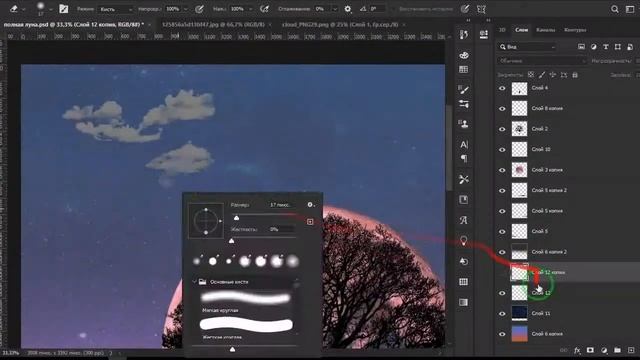Open the History panel icon

[x=464, y=35]
